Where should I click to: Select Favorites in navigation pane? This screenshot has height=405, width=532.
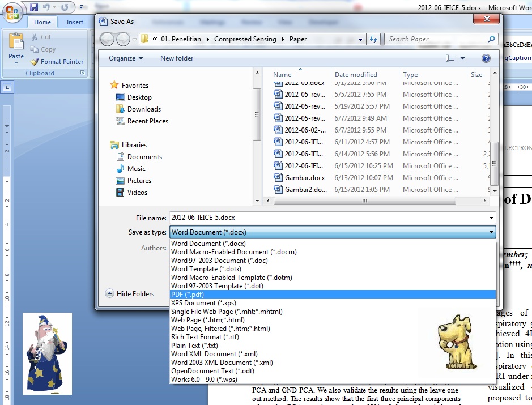[x=129, y=86]
